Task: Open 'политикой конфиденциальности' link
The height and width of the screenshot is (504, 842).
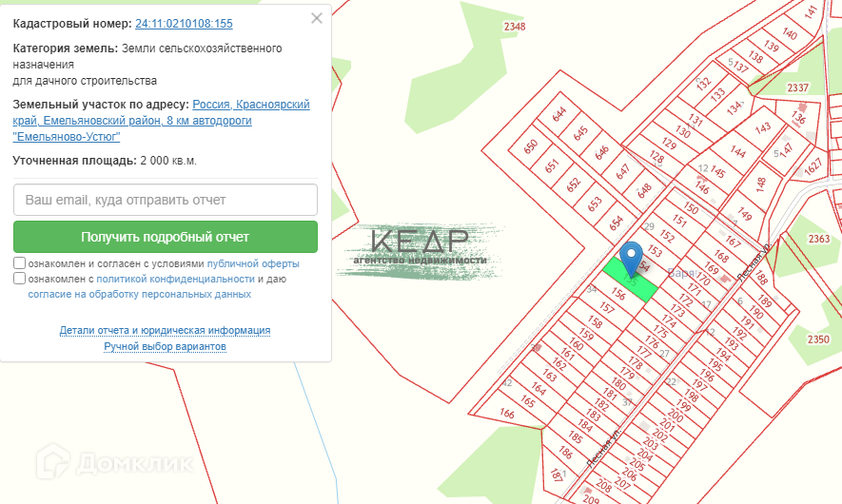Action: tap(176, 279)
